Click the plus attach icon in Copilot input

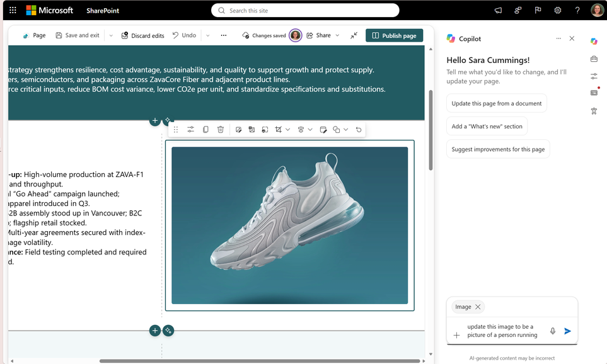pyautogui.click(x=456, y=335)
